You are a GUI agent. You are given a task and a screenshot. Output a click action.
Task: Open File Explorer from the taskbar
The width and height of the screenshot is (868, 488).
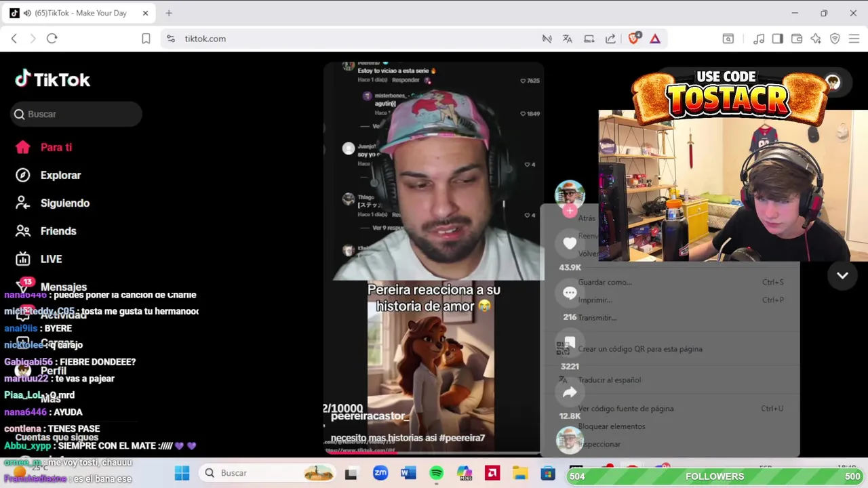(520, 473)
